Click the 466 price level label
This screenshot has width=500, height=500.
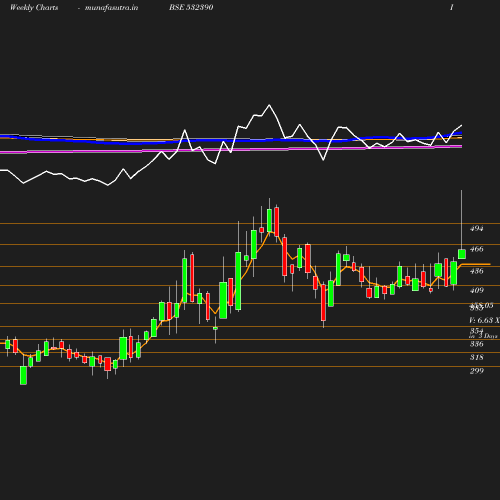click(476, 249)
